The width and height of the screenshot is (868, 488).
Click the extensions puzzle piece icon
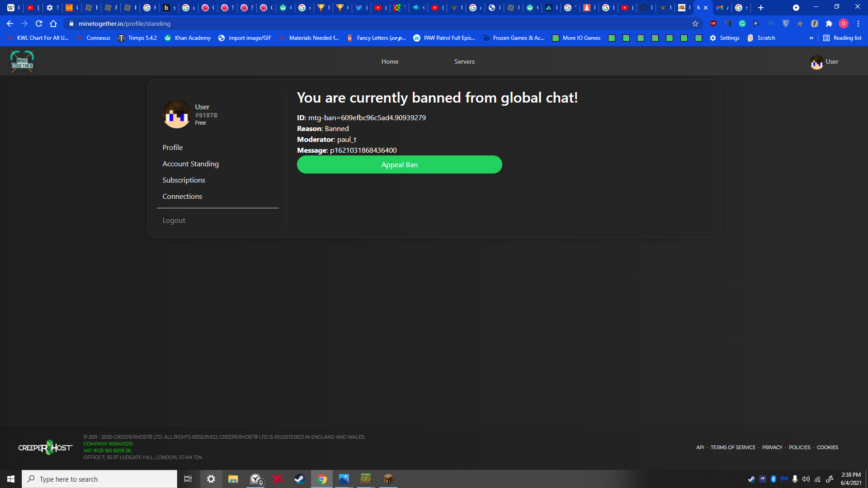(829, 23)
